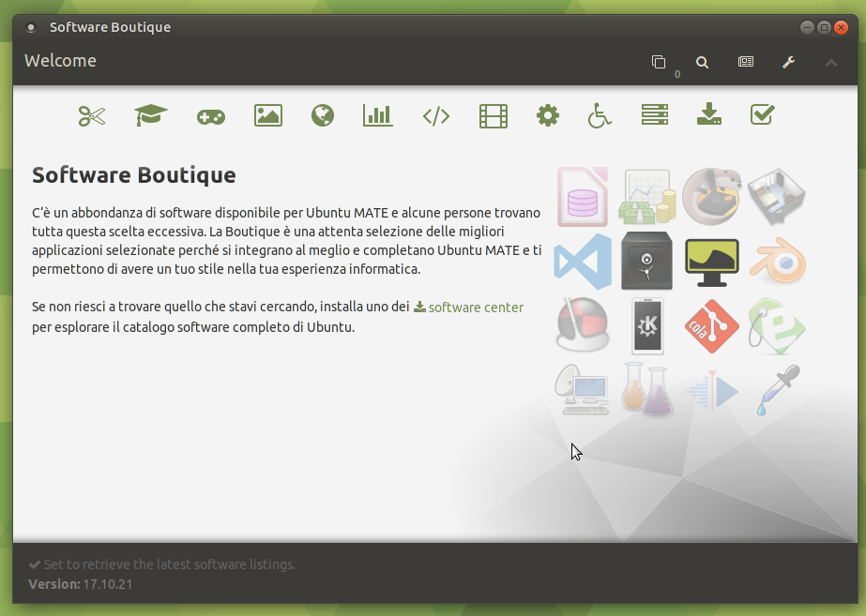866x616 pixels.
Task: Open the Games controller category
Action: coord(211,117)
